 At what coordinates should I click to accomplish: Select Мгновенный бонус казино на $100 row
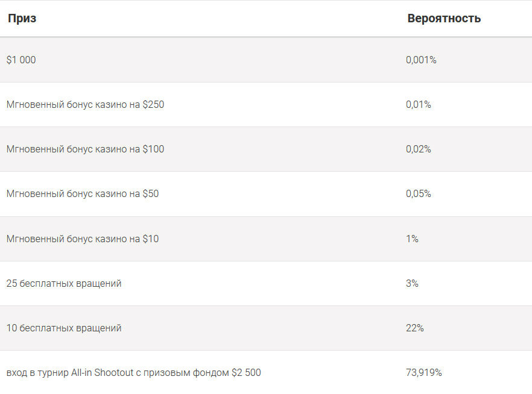(x=266, y=149)
